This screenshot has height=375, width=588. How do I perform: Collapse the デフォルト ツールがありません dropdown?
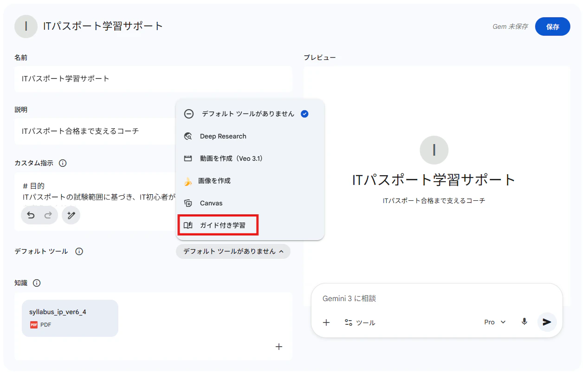[x=233, y=251]
